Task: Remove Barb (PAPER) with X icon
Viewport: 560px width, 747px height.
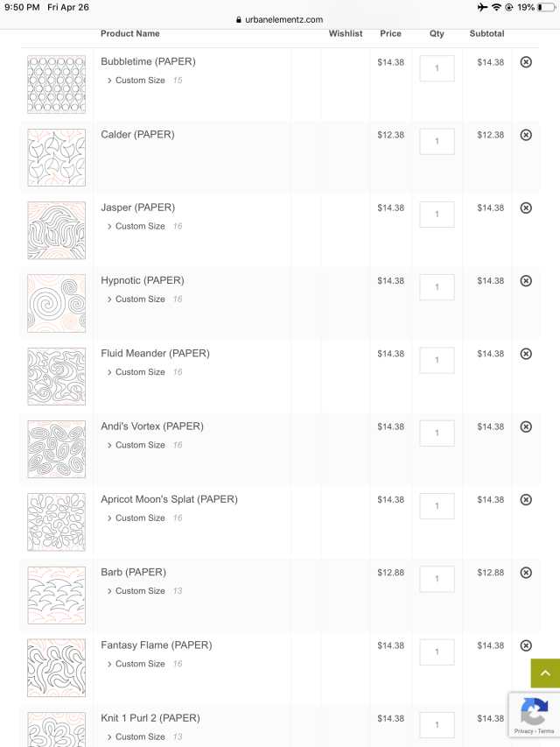Action: [x=526, y=573]
